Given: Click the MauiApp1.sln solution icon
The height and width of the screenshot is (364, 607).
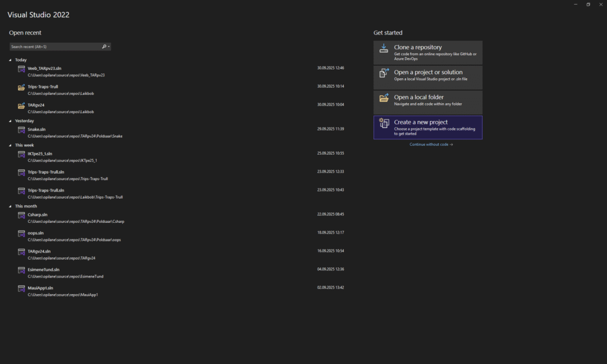Looking at the screenshot, I should 21,289.
